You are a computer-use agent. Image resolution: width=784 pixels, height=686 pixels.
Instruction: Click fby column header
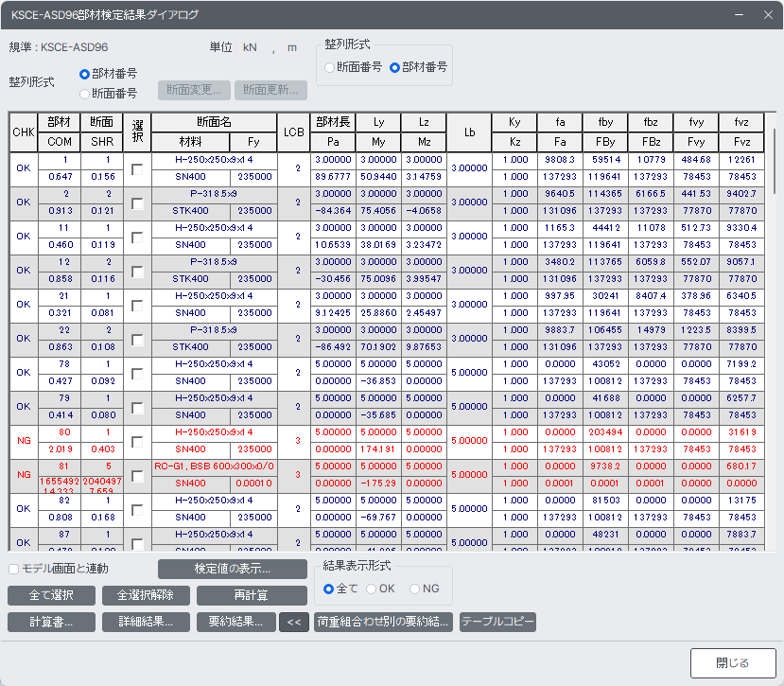(x=605, y=122)
